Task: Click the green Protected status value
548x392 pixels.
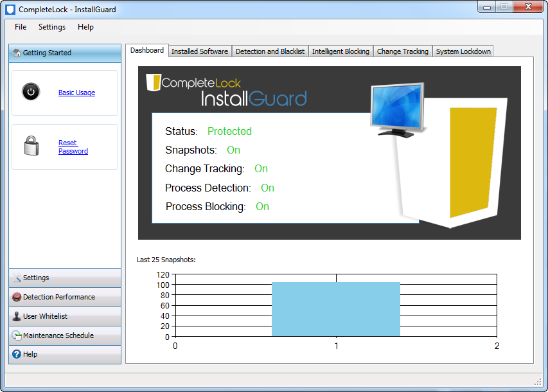Action: click(x=229, y=132)
